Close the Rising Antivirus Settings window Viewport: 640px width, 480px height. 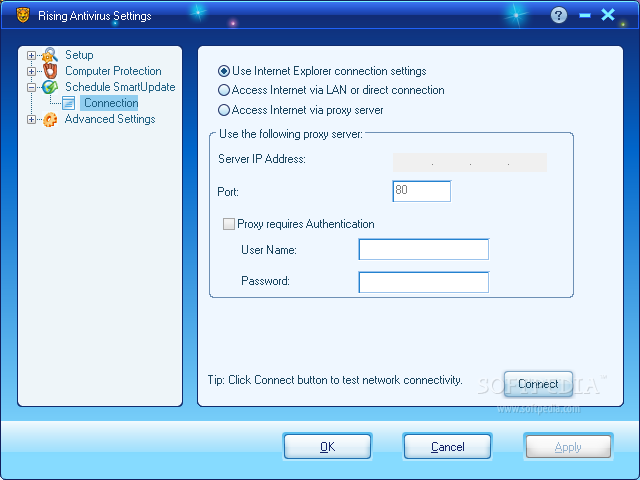608,15
